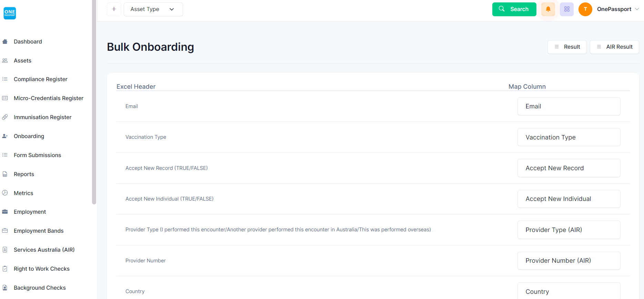Click the Employment briefcase icon

point(5,212)
